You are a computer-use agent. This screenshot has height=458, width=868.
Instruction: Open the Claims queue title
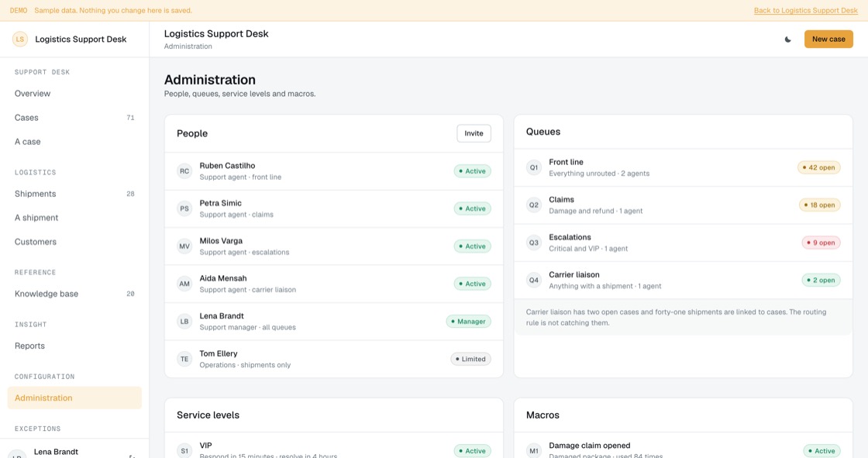(561, 200)
